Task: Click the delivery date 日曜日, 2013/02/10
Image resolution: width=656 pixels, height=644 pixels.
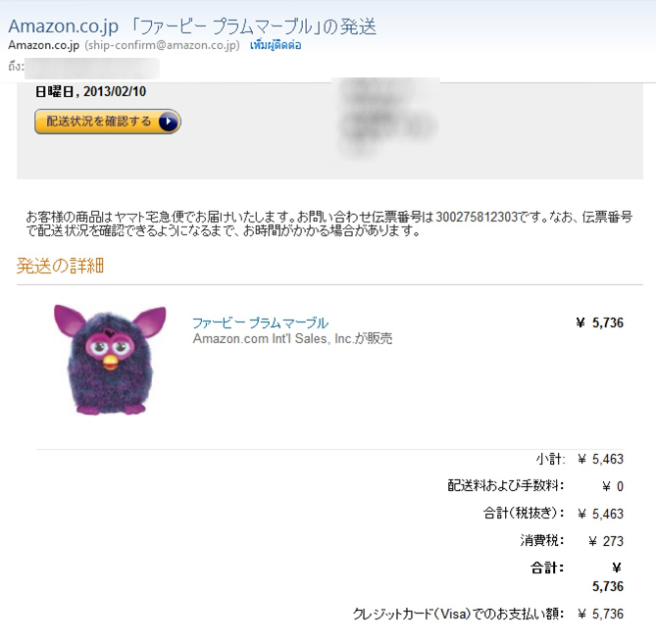Action: click(90, 91)
